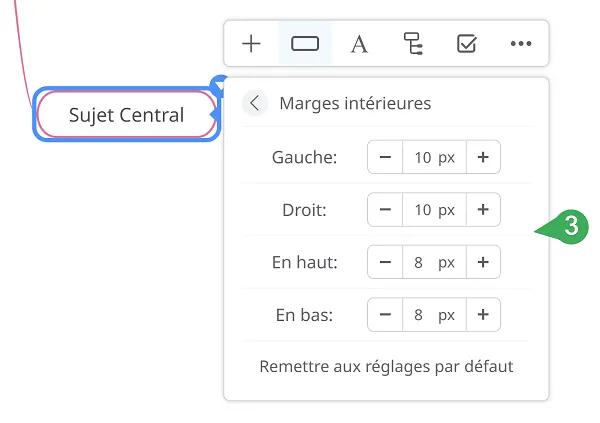The height and width of the screenshot is (423, 600).
Task: Click the blue handle right of Sujet Central
Action: [215, 114]
